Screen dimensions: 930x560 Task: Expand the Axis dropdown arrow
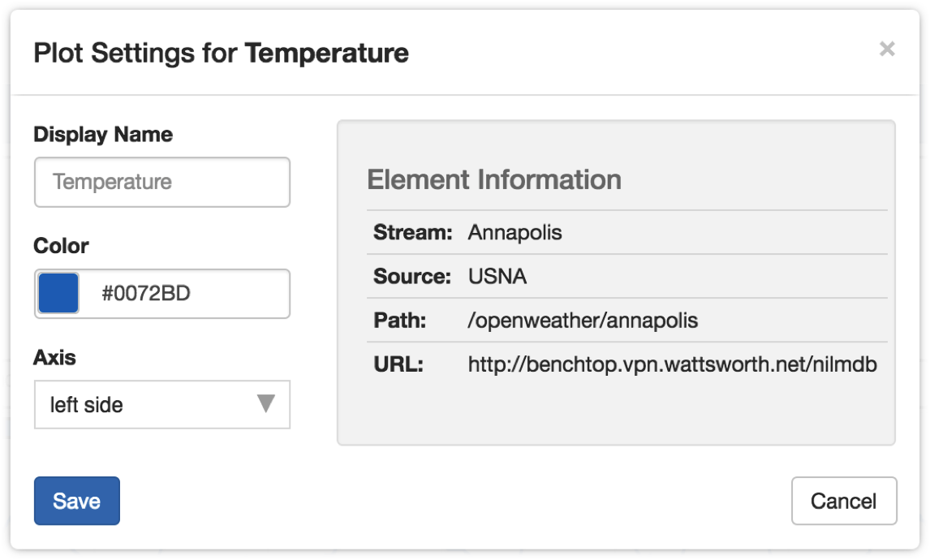coord(265,403)
